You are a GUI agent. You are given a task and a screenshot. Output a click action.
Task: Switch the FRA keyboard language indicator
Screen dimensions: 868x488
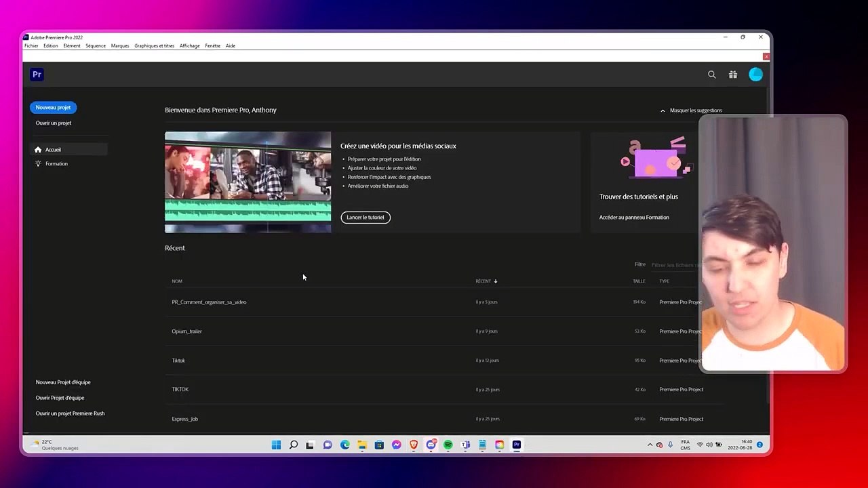click(x=685, y=445)
